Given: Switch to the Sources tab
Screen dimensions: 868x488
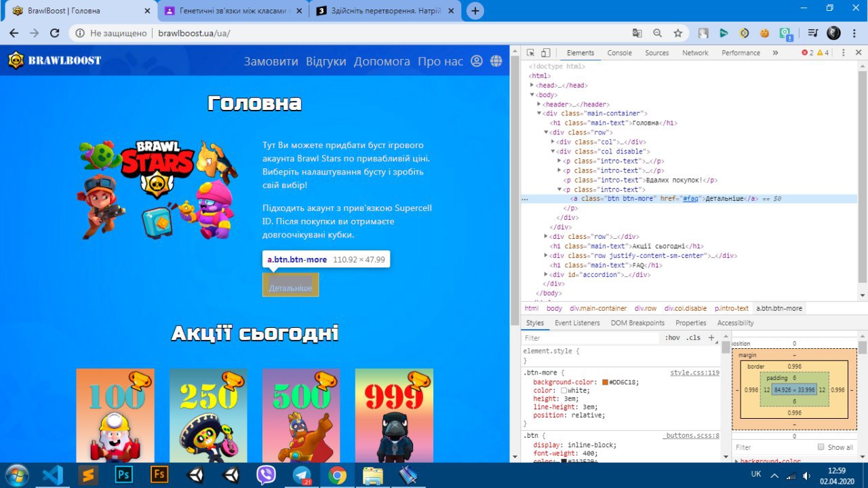Looking at the screenshot, I should tap(656, 53).
